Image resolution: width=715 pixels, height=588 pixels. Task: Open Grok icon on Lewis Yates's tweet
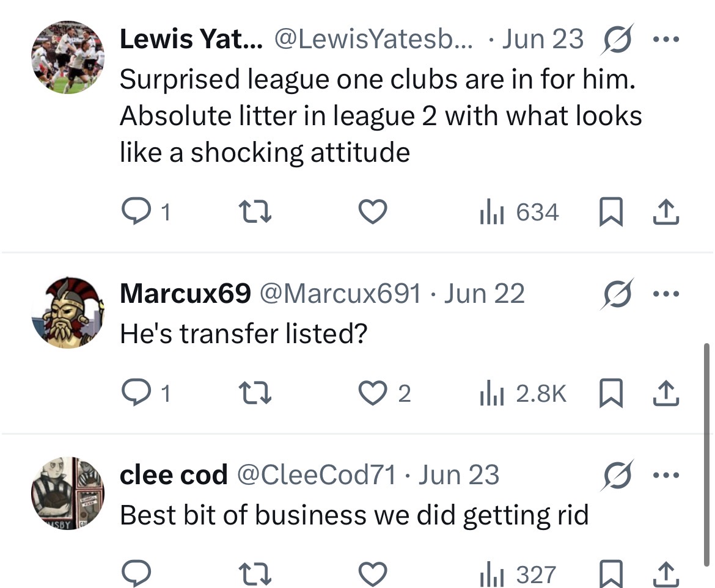617,39
